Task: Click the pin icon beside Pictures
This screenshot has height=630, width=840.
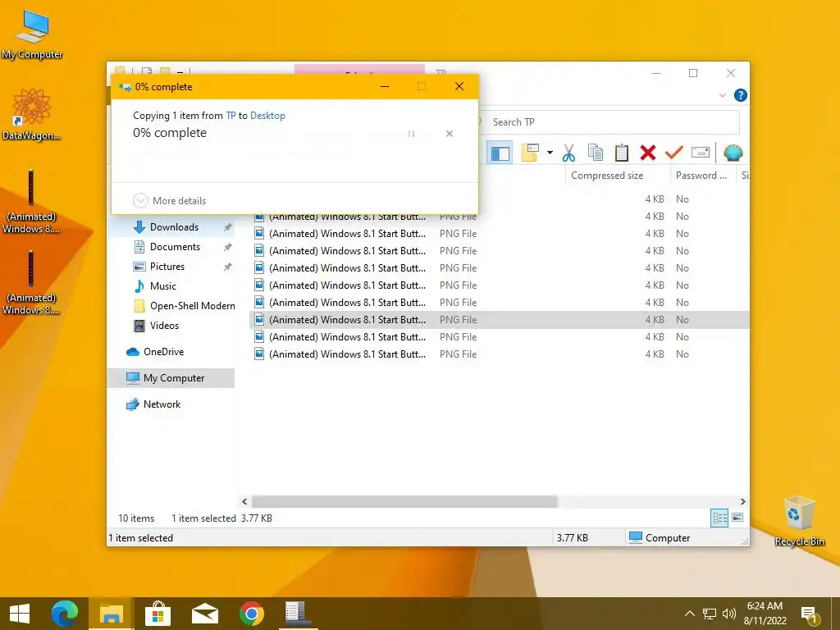Action: tap(228, 267)
